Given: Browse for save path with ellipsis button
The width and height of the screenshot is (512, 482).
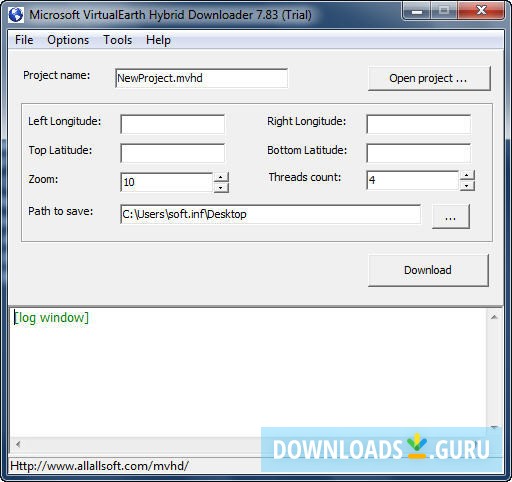Looking at the screenshot, I should (x=451, y=217).
